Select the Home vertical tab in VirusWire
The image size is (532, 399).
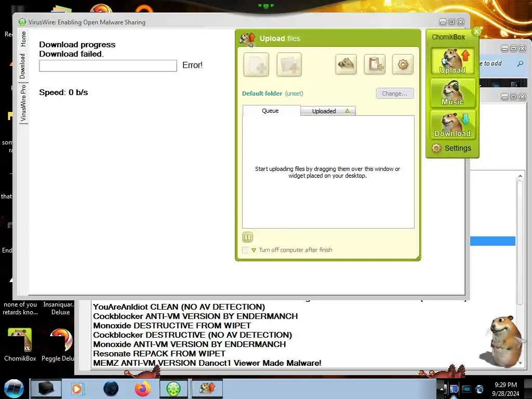click(x=23, y=38)
